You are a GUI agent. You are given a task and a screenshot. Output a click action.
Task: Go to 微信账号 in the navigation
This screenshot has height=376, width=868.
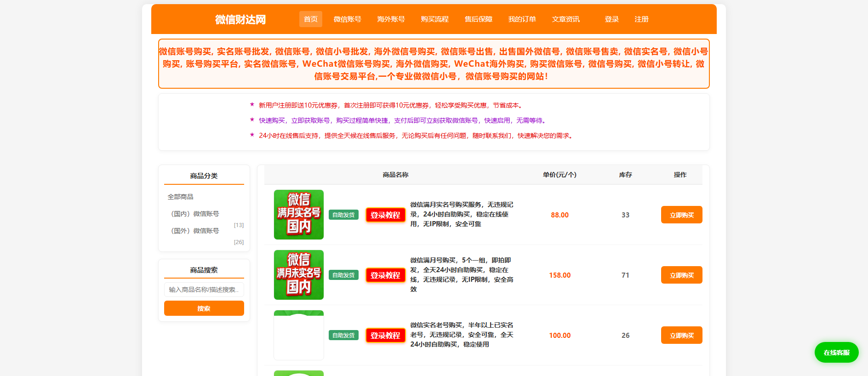[348, 19]
